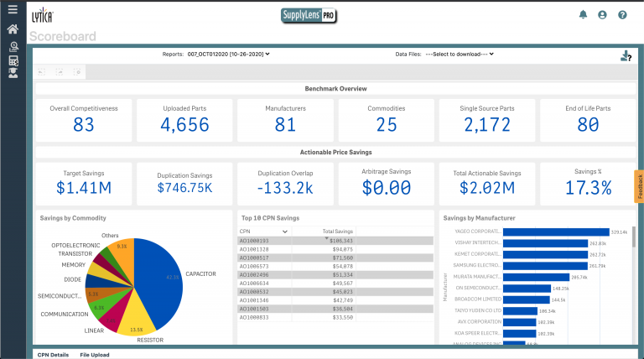Click the clear selections toolbar icon
644x359 pixels.
pyautogui.click(x=77, y=72)
